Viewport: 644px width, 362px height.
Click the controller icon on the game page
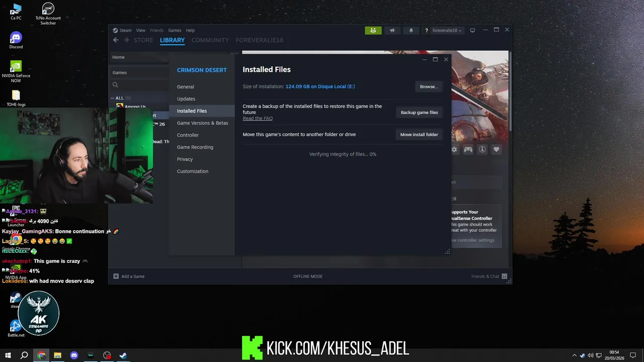(x=468, y=149)
